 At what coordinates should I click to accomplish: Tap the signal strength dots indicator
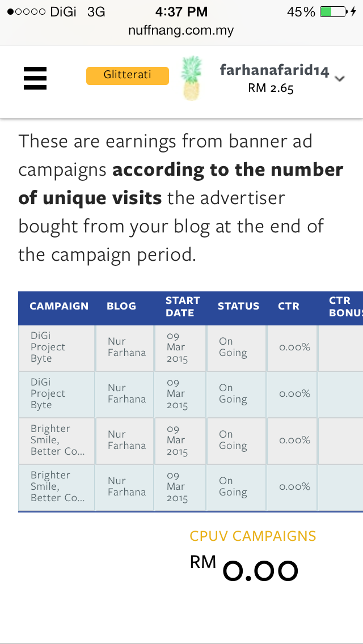click(26, 12)
